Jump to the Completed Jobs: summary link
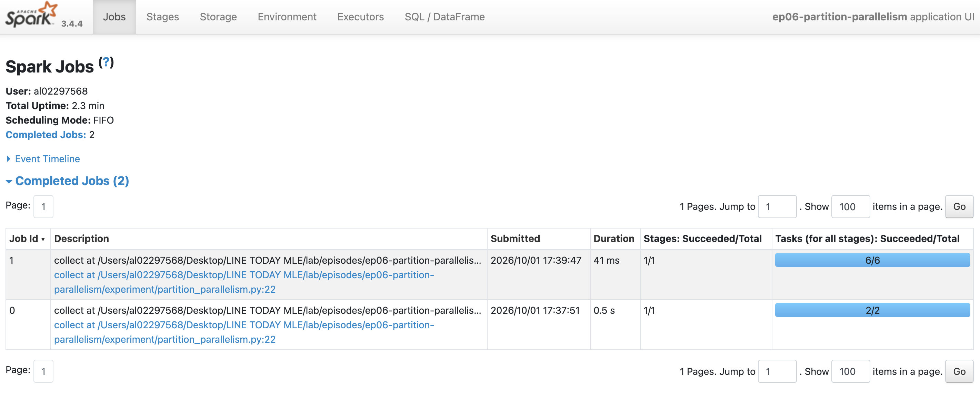The image size is (980, 417). (46, 135)
